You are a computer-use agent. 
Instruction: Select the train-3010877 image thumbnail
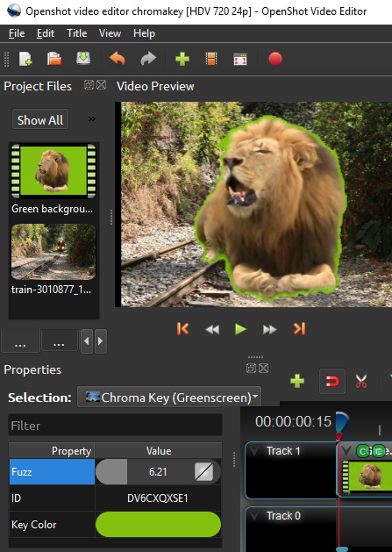click(x=53, y=252)
